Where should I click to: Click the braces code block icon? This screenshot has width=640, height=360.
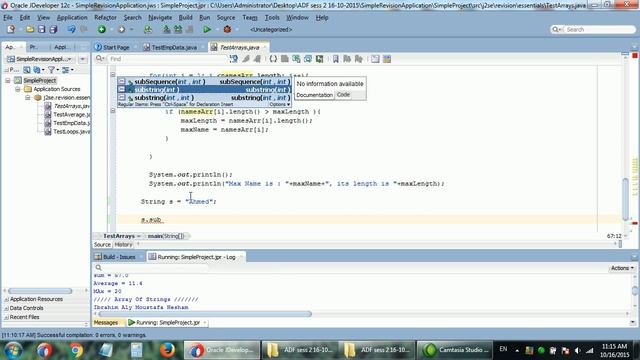pos(273,59)
